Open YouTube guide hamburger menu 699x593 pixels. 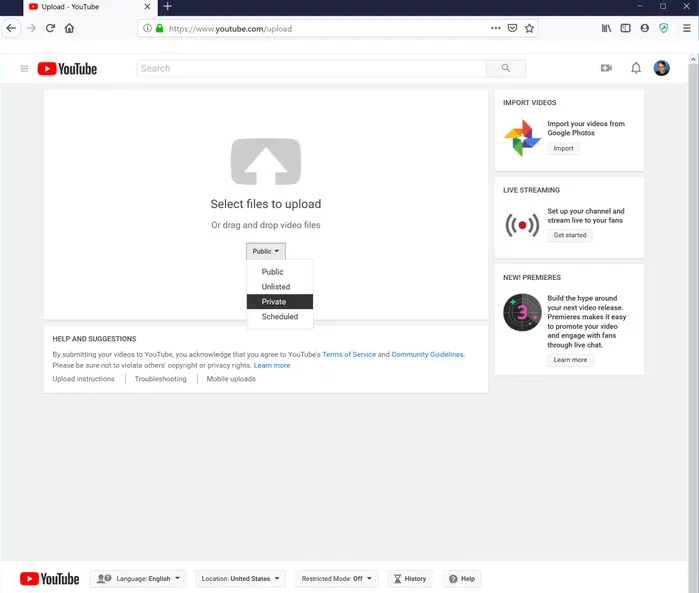(24, 68)
